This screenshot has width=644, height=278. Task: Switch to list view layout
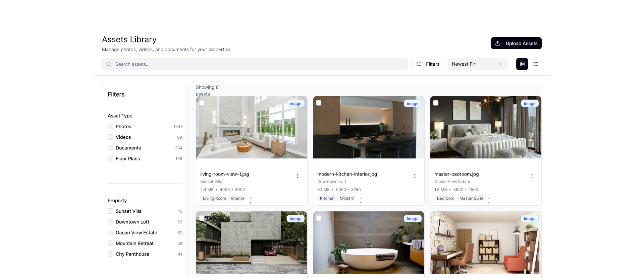pos(536,64)
